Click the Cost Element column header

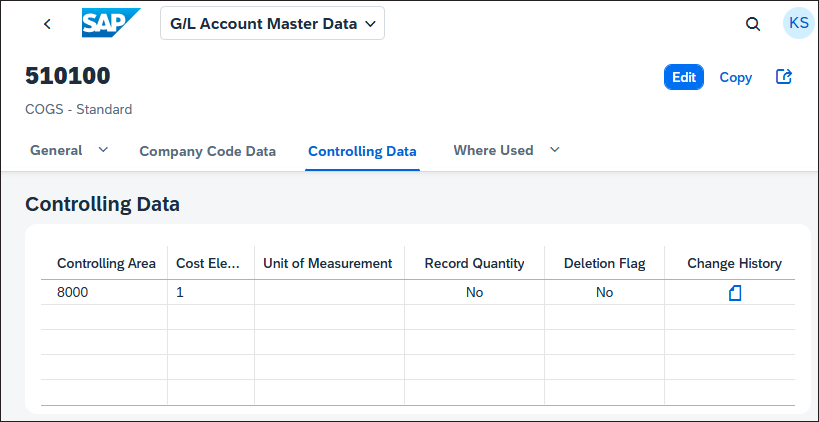point(209,263)
